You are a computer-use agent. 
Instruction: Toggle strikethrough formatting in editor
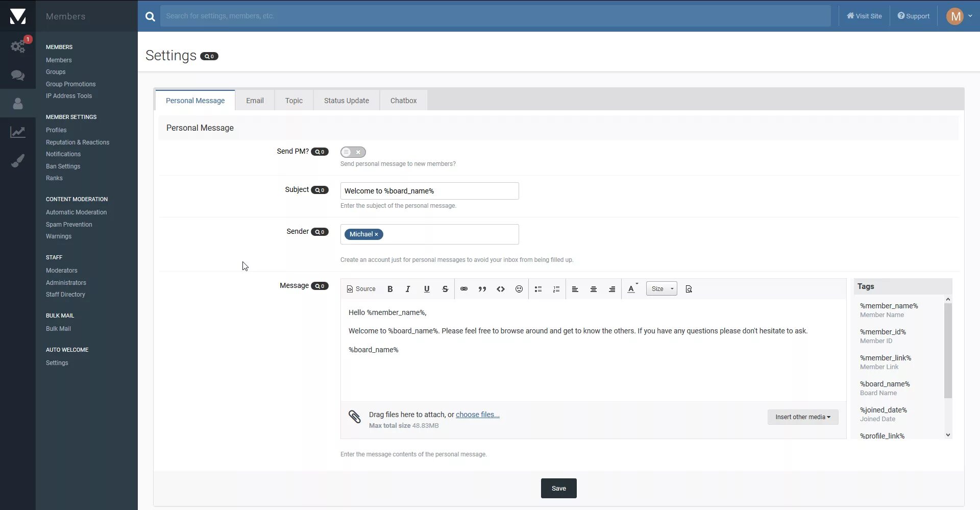[x=445, y=289]
